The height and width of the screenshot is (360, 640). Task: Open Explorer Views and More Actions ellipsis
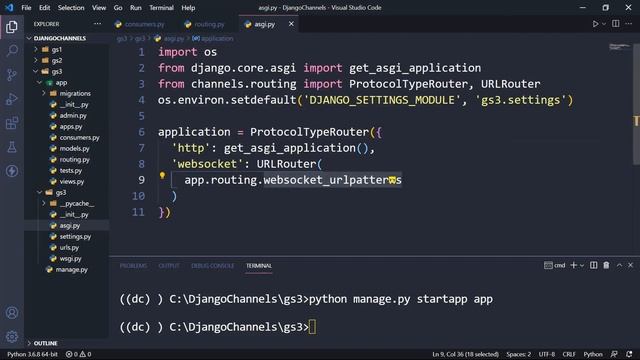pos(97,24)
